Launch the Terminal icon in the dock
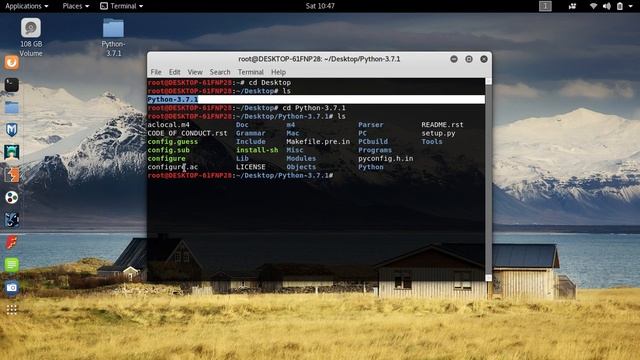 [11, 84]
